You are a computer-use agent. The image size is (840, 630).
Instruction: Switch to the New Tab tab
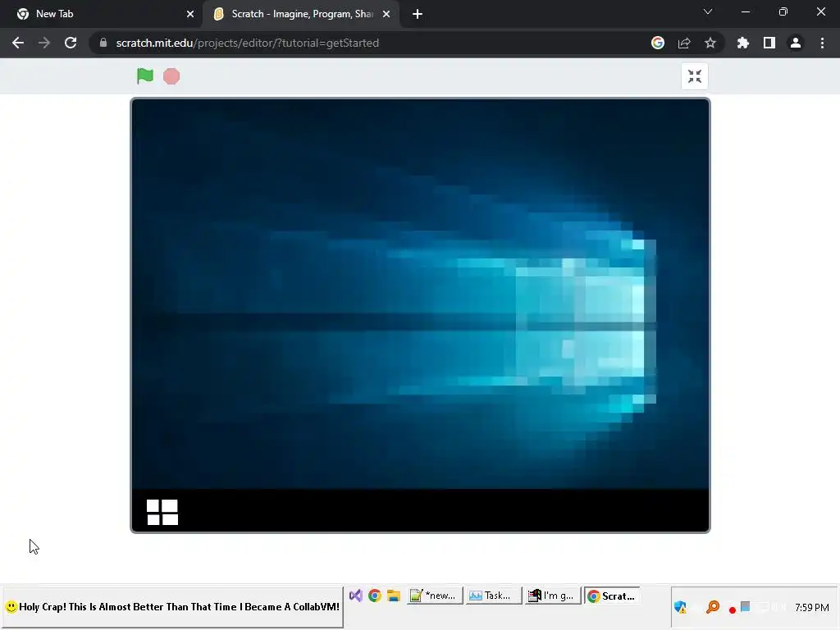100,14
